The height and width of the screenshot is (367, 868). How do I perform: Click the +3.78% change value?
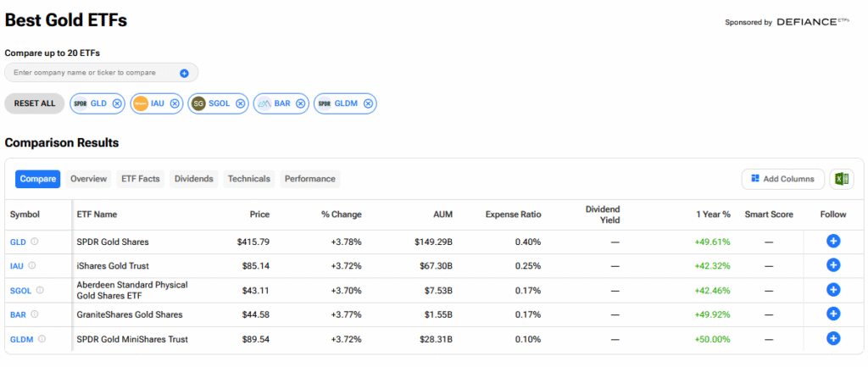coord(347,242)
